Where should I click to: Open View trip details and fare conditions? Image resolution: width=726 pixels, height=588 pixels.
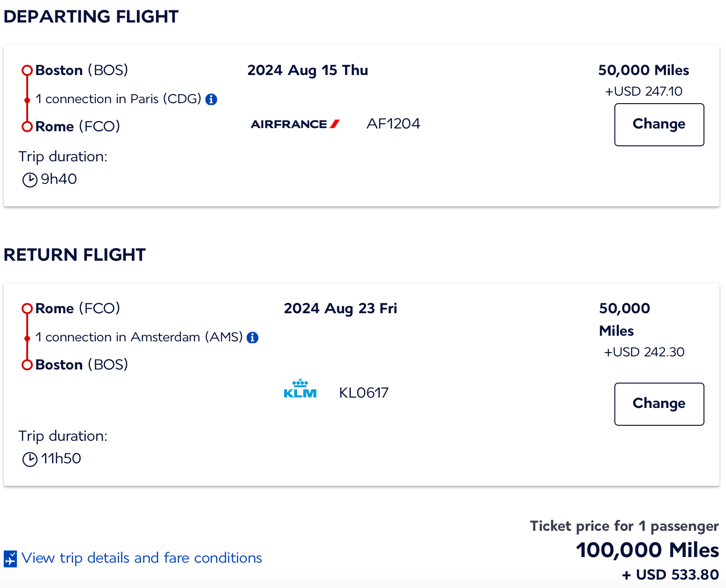coord(142,558)
